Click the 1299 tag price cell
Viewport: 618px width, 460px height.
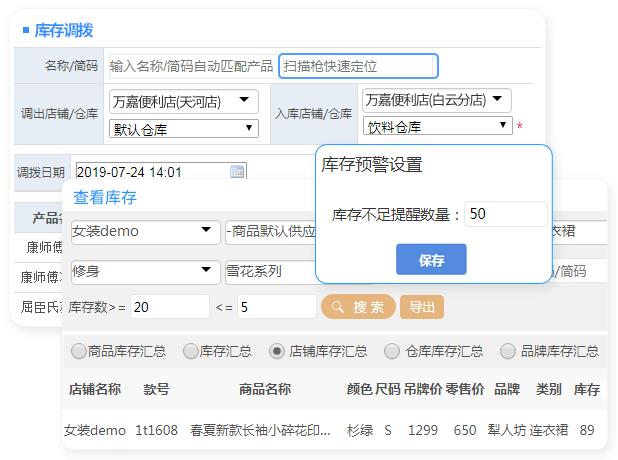pos(423,430)
